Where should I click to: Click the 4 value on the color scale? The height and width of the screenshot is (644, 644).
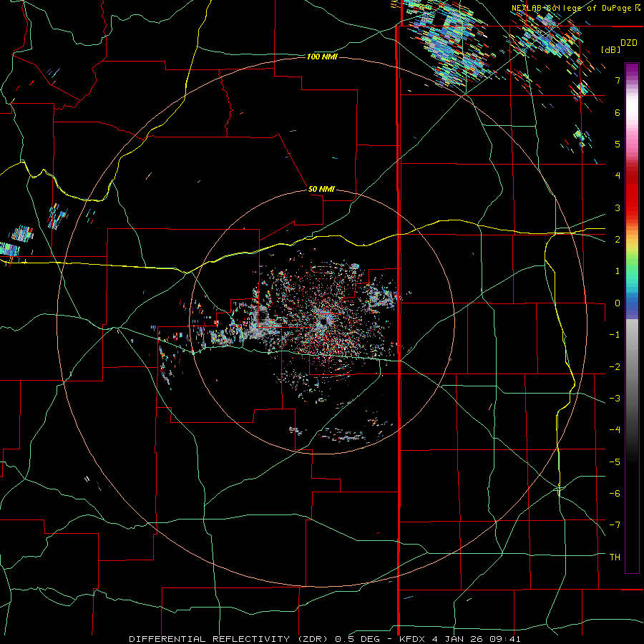point(618,176)
